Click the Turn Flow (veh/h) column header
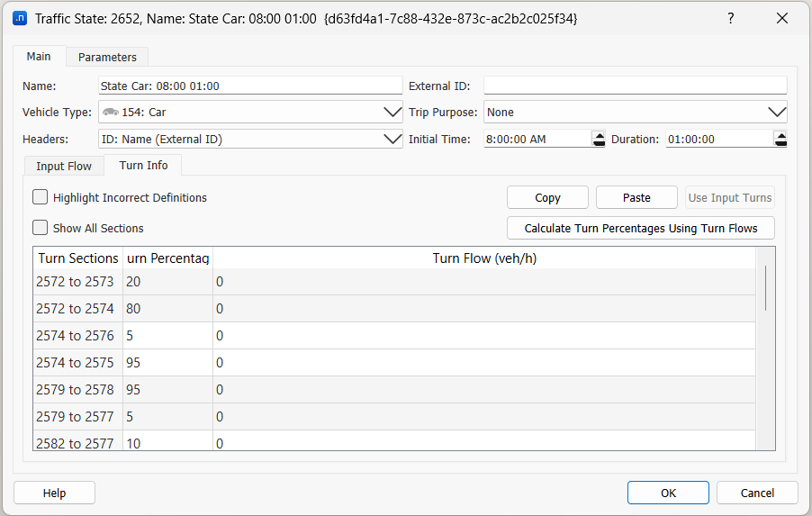The width and height of the screenshot is (812, 516). (x=484, y=258)
